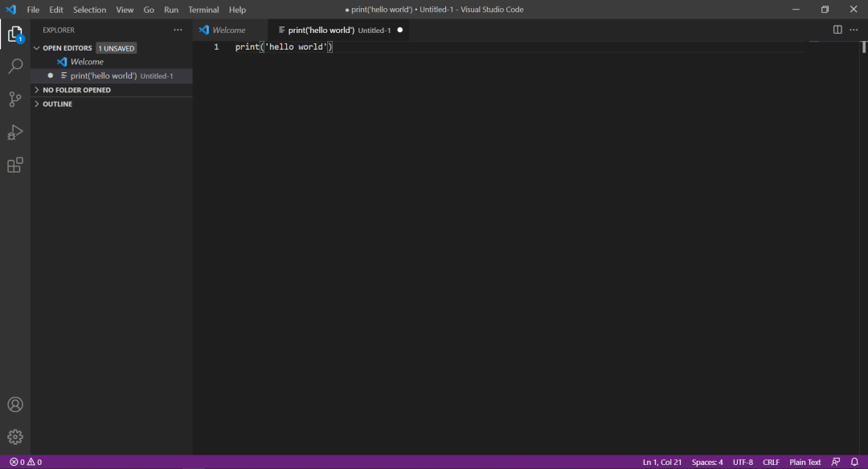Open the File menu

pyautogui.click(x=33, y=10)
